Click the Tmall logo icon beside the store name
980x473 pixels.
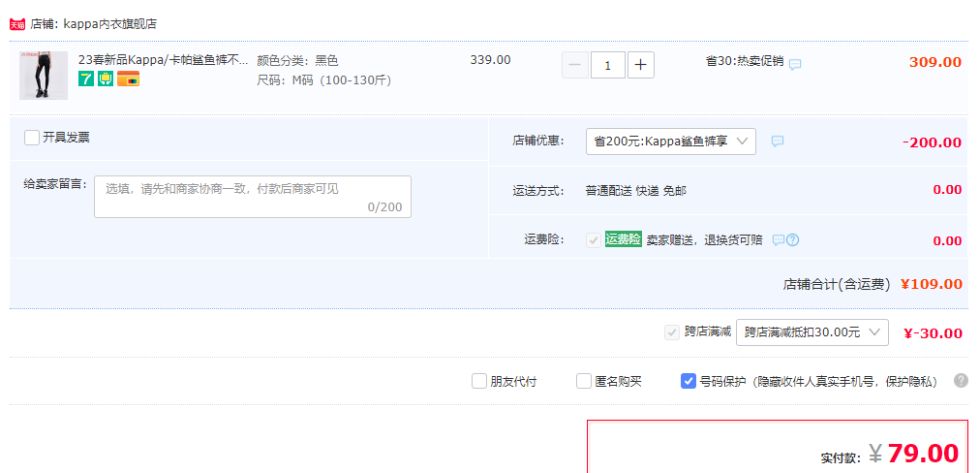click(x=17, y=24)
